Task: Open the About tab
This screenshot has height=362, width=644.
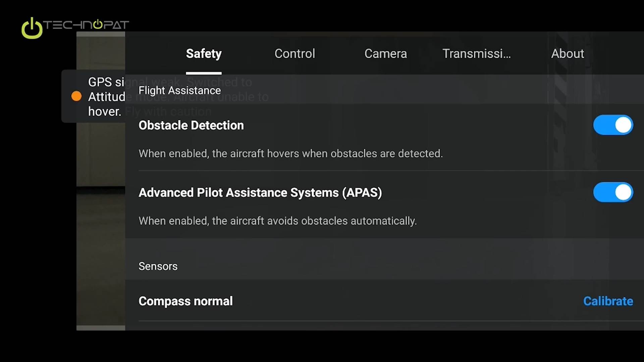Action: (567, 54)
